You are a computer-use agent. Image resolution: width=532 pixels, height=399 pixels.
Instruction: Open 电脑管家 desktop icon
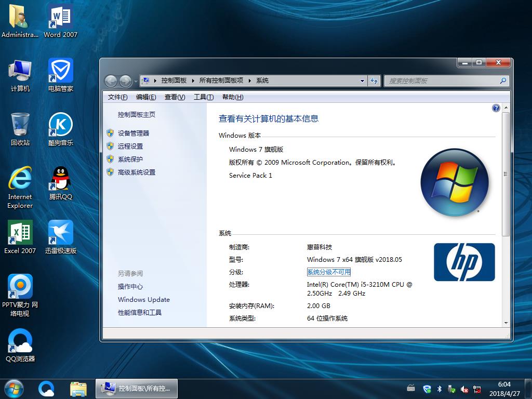coord(61,72)
